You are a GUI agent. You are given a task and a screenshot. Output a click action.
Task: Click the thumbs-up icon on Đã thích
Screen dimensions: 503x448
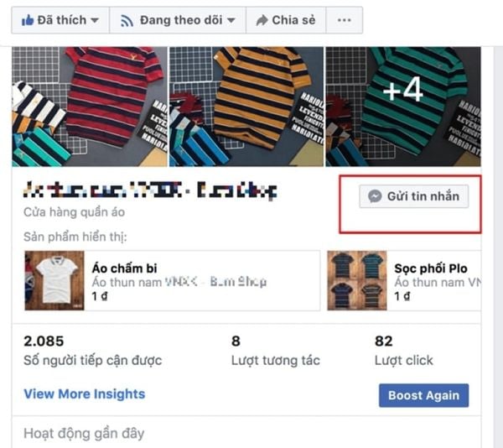28,20
